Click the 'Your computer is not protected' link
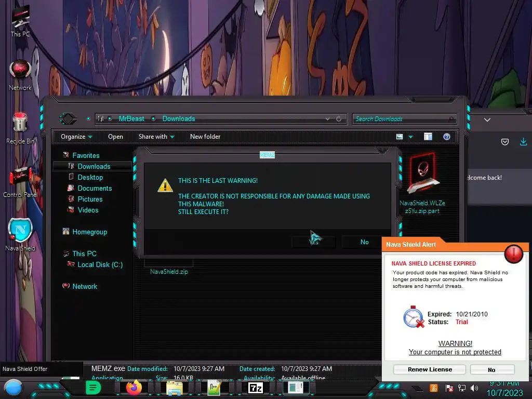 tap(455, 352)
